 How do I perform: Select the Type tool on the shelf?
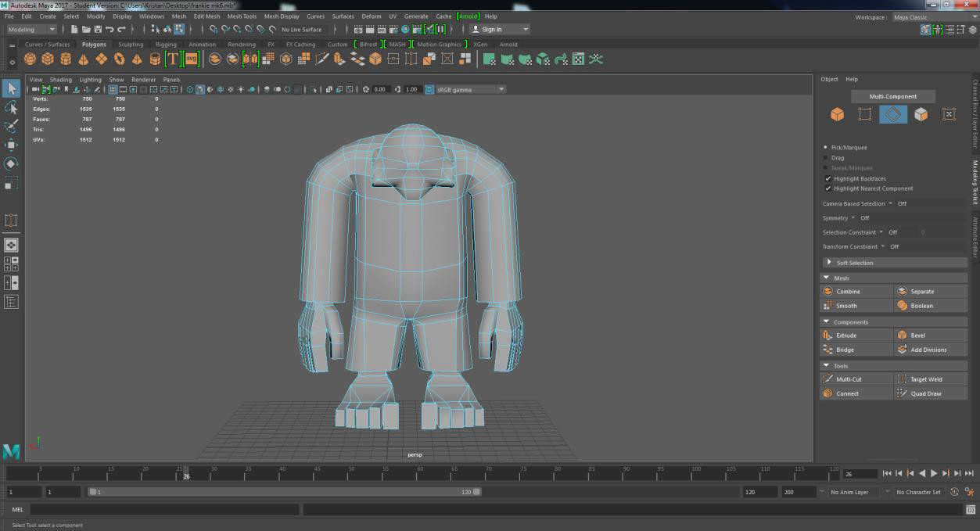172,58
